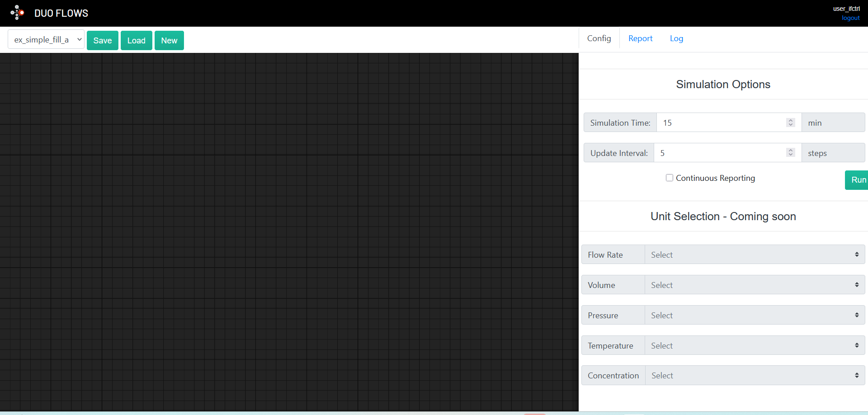The height and width of the screenshot is (415, 868).
Task: Click the 'Update Interval:' label
Action: [619, 153]
